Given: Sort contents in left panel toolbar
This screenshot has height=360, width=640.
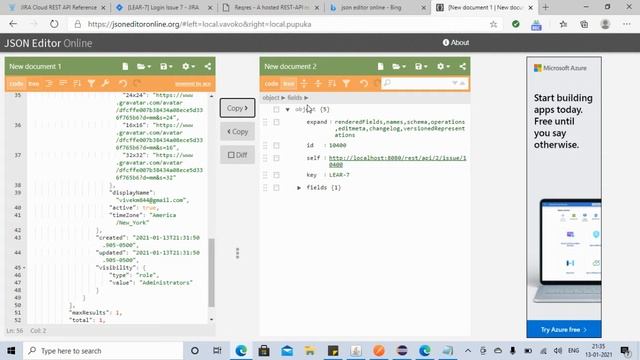Looking at the screenshot, I should click(x=77, y=84).
